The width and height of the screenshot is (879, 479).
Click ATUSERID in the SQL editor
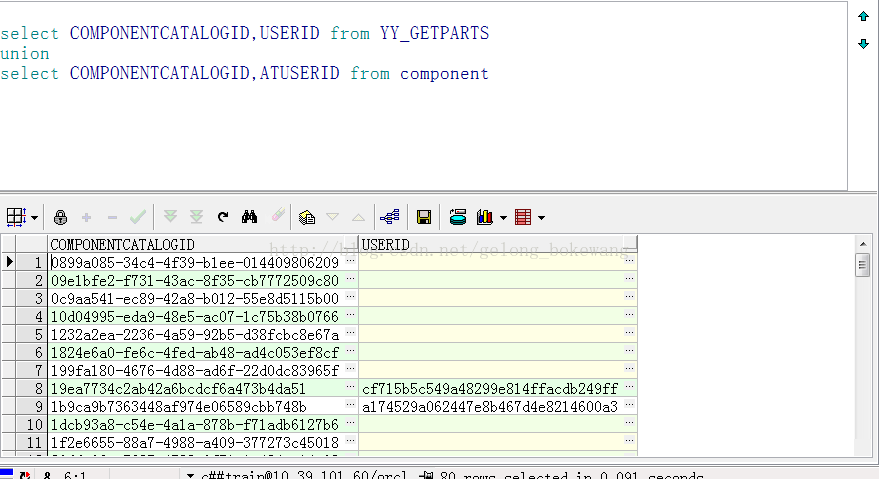point(299,73)
